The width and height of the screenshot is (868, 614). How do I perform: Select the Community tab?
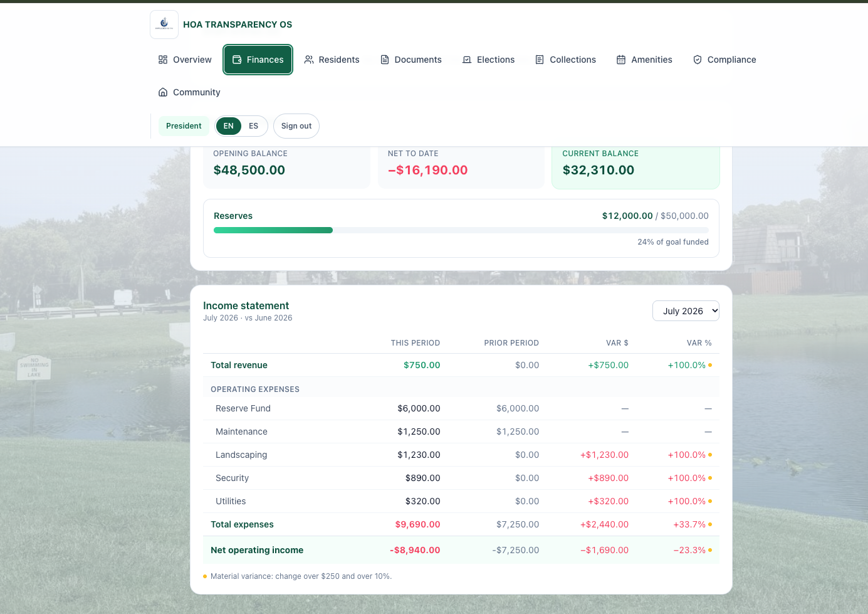[189, 92]
